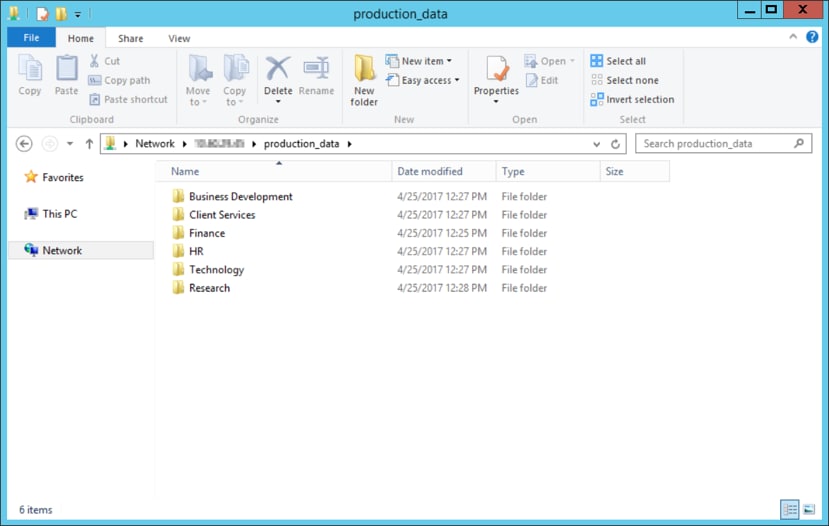This screenshot has width=829, height=526.
Task: Click the Up one level arrow
Action: coord(89,144)
